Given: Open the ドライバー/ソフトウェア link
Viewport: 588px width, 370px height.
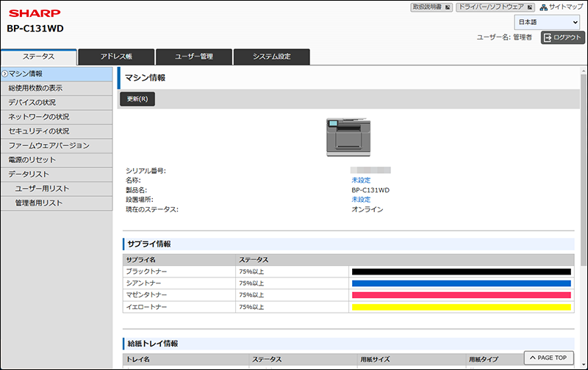Looking at the screenshot, I should (x=495, y=7).
